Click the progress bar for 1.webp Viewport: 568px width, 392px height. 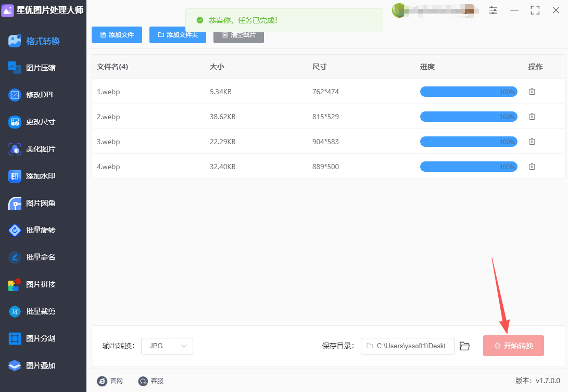469,92
